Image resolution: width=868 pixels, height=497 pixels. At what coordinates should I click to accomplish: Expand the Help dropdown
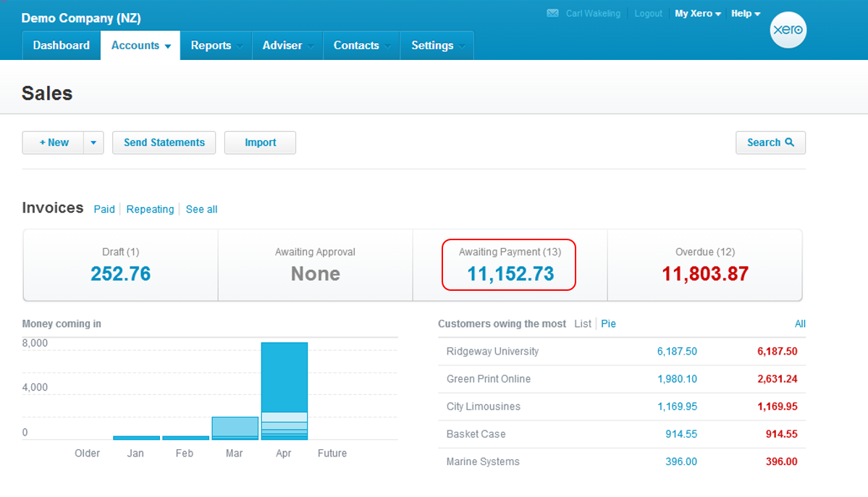[746, 13]
